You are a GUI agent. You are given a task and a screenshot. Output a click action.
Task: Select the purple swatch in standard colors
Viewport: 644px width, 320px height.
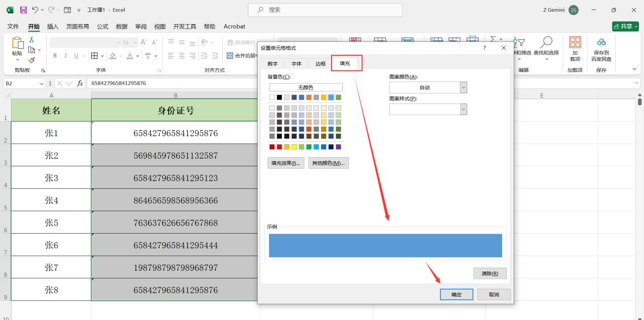[x=338, y=147]
